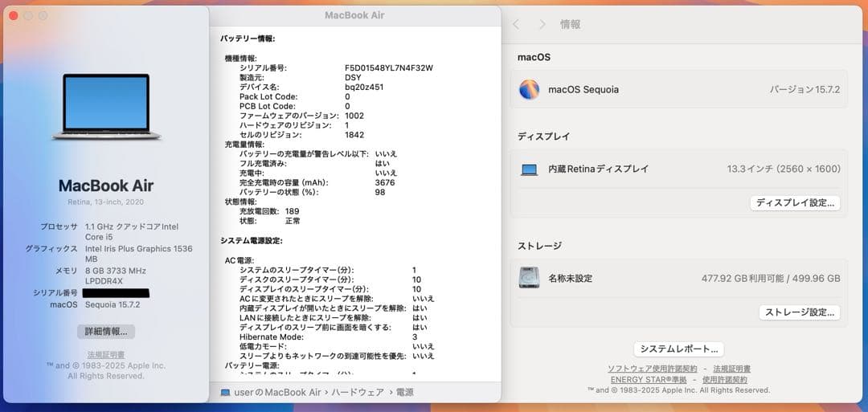The height and width of the screenshot is (412, 868).
Task: Select battery condition percentage 98
Action: click(x=379, y=192)
